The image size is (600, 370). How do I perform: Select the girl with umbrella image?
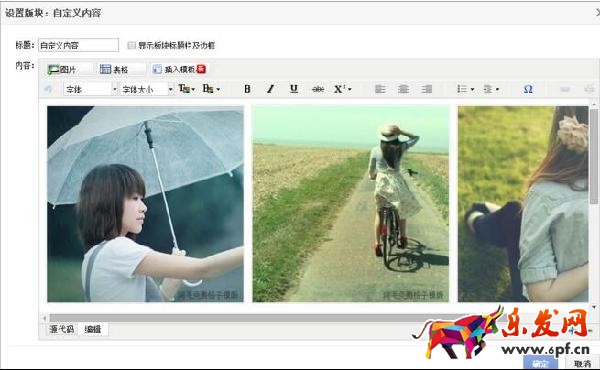pos(145,204)
